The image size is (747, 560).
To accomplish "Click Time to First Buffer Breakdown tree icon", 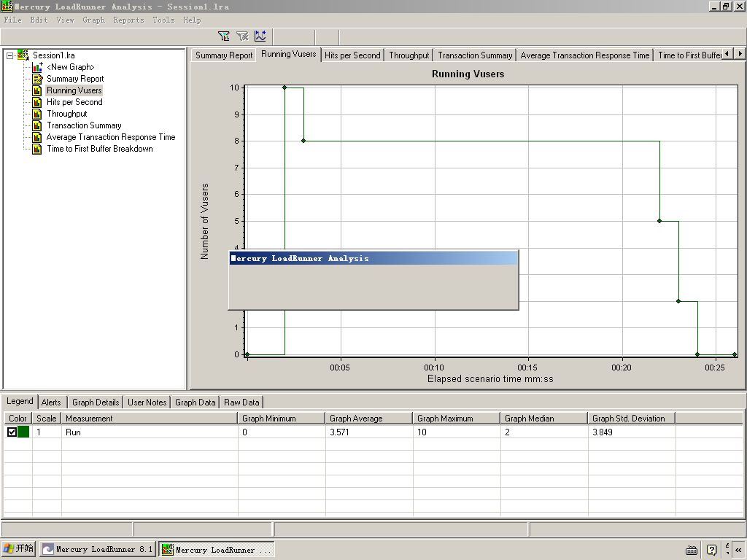I will pos(37,149).
